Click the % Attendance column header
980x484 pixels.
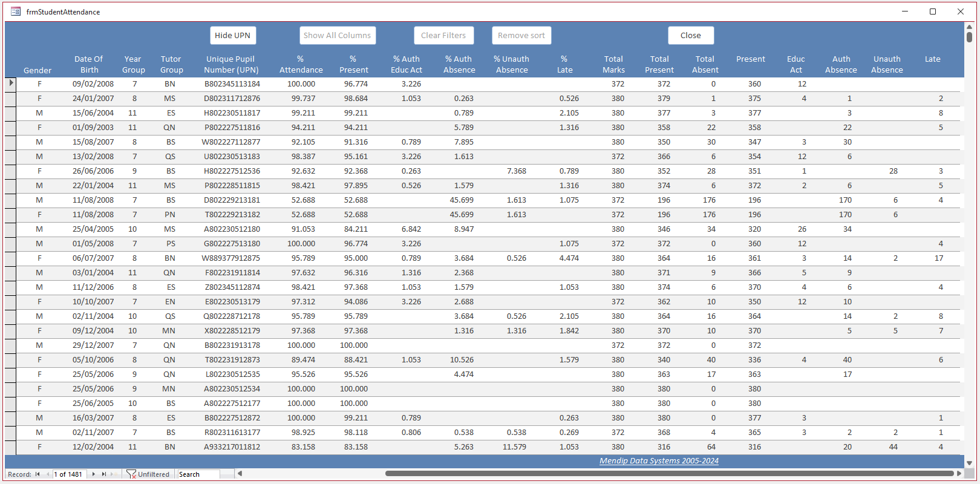point(301,64)
